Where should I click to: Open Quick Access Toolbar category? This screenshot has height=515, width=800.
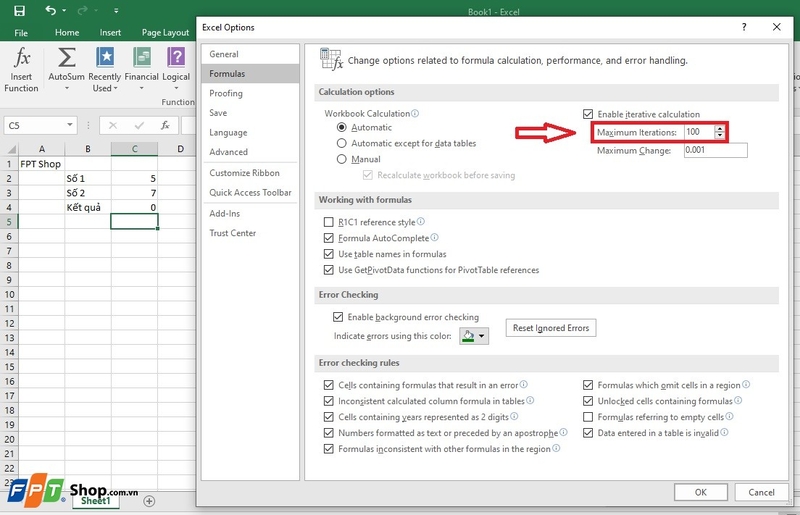tap(250, 192)
